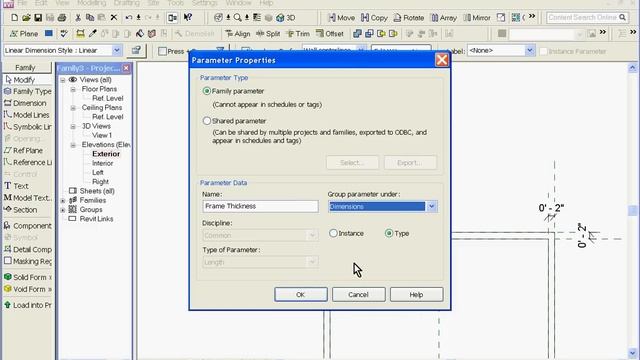Image resolution: width=640 pixels, height=360 pixels.
Task: Click the paint bucket icon
Action: (x=140, y=34)
